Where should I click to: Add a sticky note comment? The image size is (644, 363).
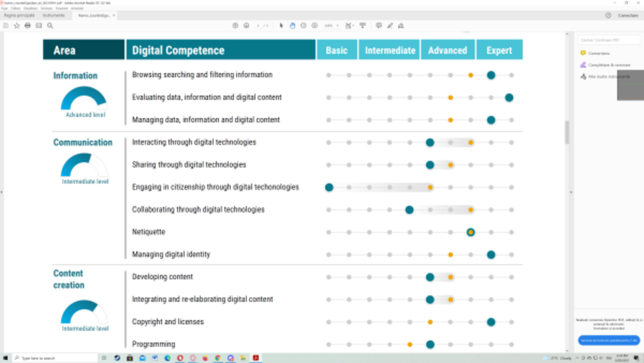coord(379,25)
